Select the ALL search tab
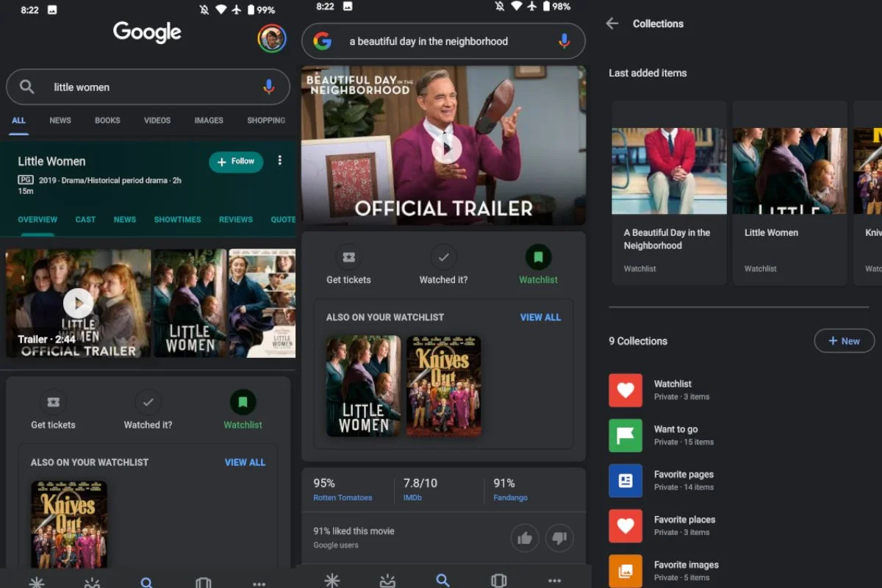 click(x=18, y=121)
